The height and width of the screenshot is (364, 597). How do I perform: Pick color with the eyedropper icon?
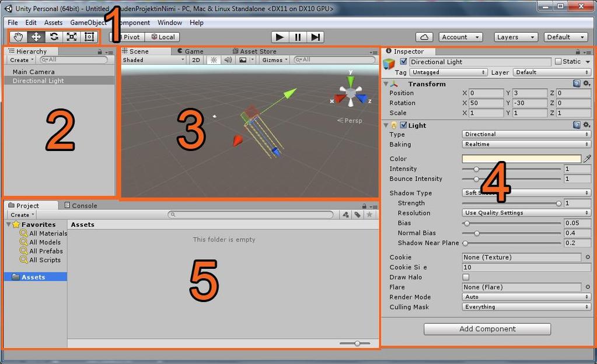pyautogui.click(x=587, y=159)
